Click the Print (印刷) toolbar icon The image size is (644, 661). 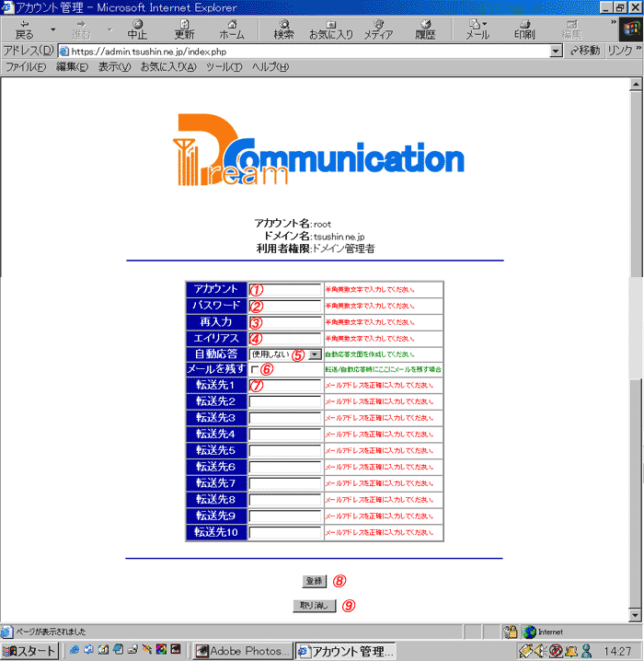point(523,28)
